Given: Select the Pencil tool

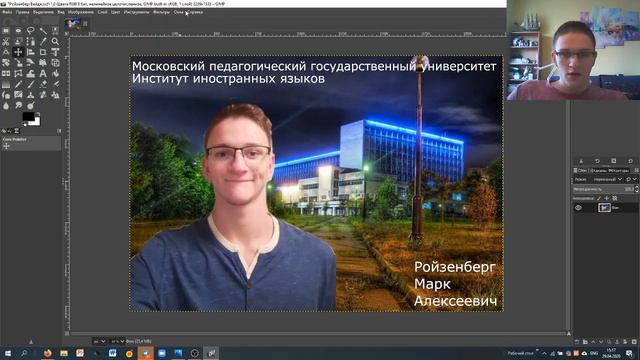Looking at the screenshot, I should click(18, 84).
